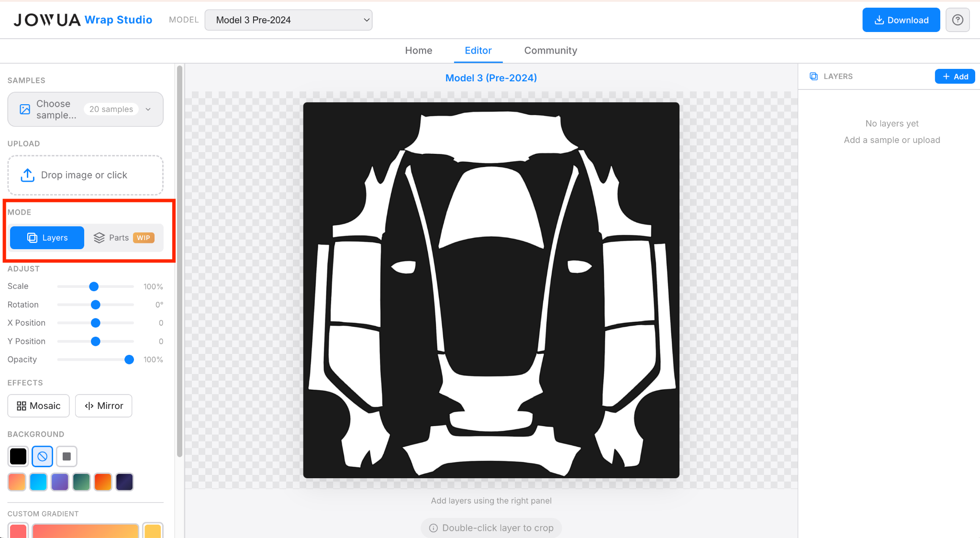Viewport: 980px width, 538px height.
Task: Open the Model selection dropdown
Action: 289,20
